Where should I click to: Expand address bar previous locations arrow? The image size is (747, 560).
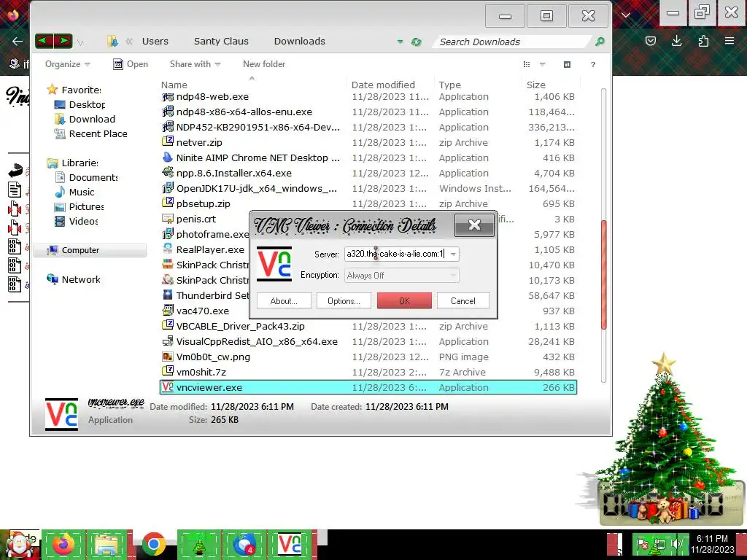tap(400, 42)
